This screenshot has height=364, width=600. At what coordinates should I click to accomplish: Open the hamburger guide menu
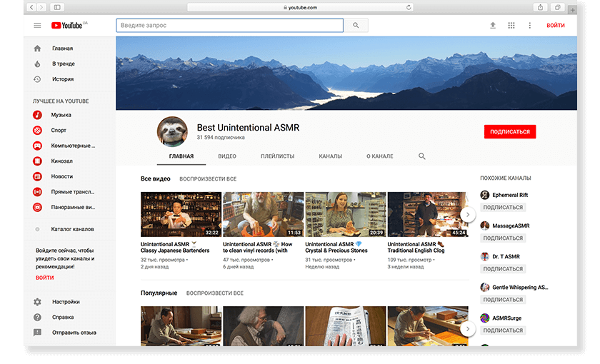[x=37, y=26]
